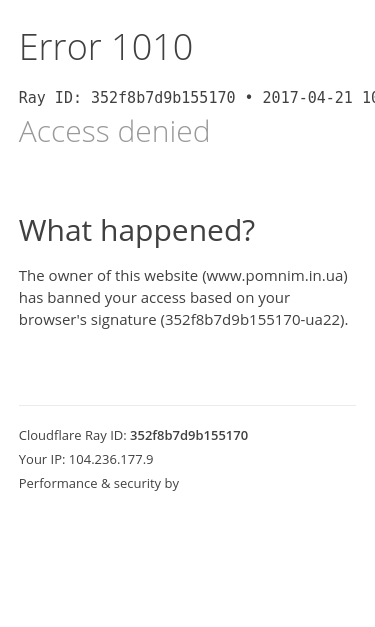Select the IP address 104.236.177.9
This screenshot has height=627, width=375.
[x=111, y=459]
